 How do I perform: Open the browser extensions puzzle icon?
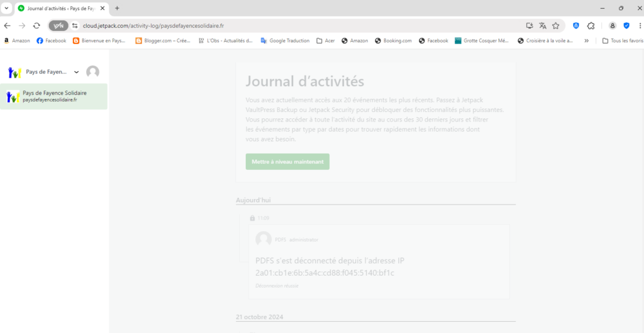click(x=591, y=26)
